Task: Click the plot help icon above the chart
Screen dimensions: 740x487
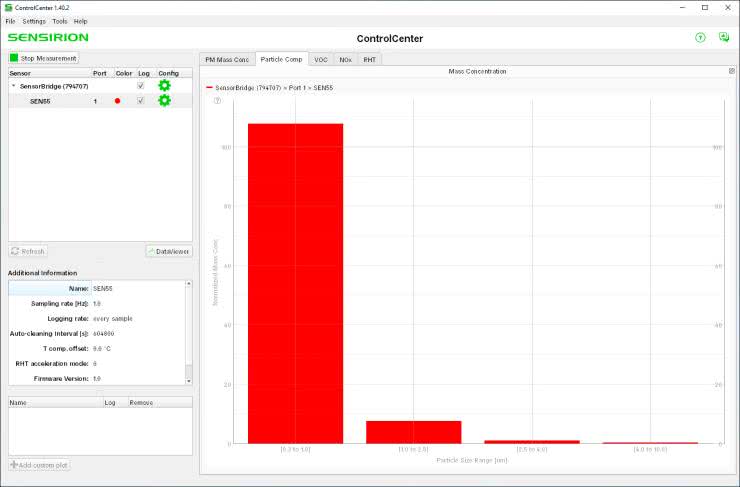Action: click(x=217, y=101)
